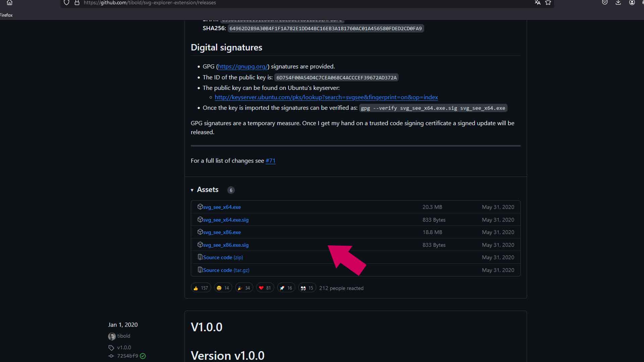This screenshot has height=362, width=644.
Task: Go to the Firefox home page icon
Action: (9, 3)
